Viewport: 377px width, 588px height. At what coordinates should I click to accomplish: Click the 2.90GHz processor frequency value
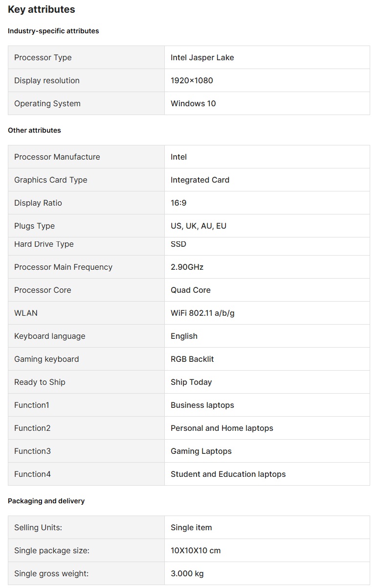[187, 267]
